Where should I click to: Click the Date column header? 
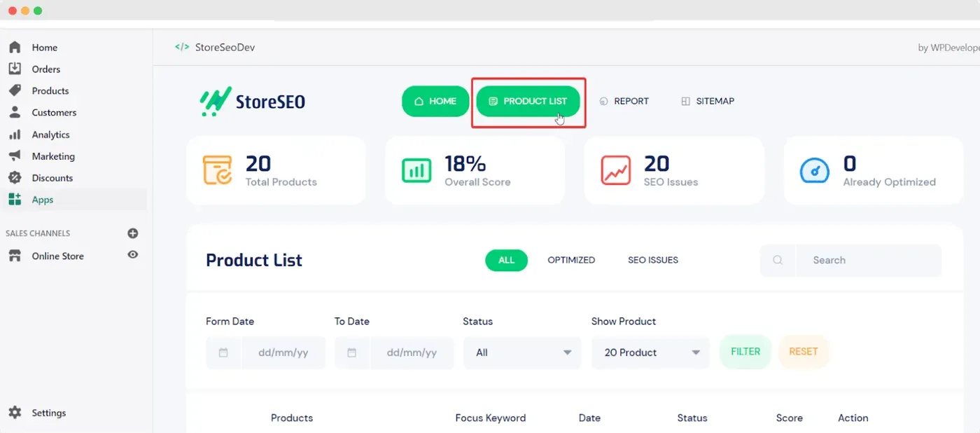[x=589, y=418]
